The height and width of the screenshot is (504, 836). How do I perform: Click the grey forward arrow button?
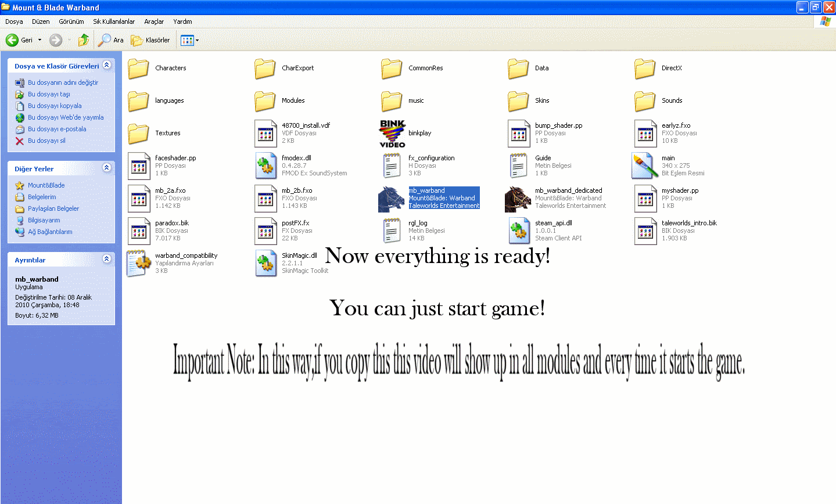point(56,40)
